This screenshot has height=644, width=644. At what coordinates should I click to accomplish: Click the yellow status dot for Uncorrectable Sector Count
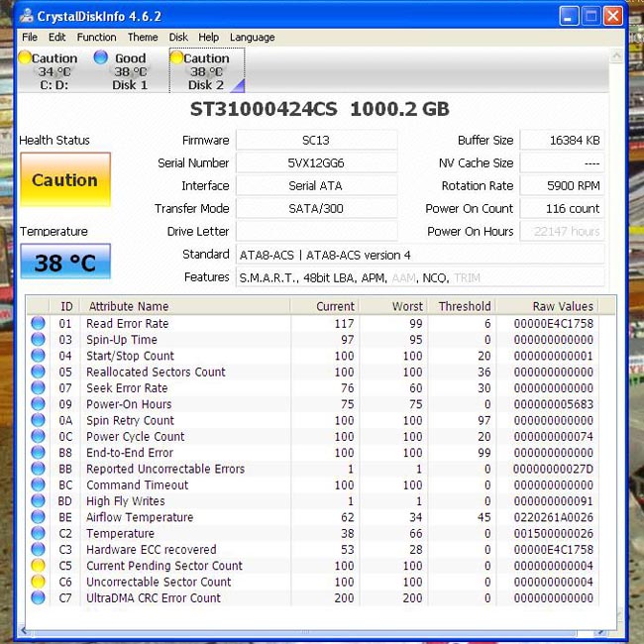pyautogui.click(x=38, y=582)
